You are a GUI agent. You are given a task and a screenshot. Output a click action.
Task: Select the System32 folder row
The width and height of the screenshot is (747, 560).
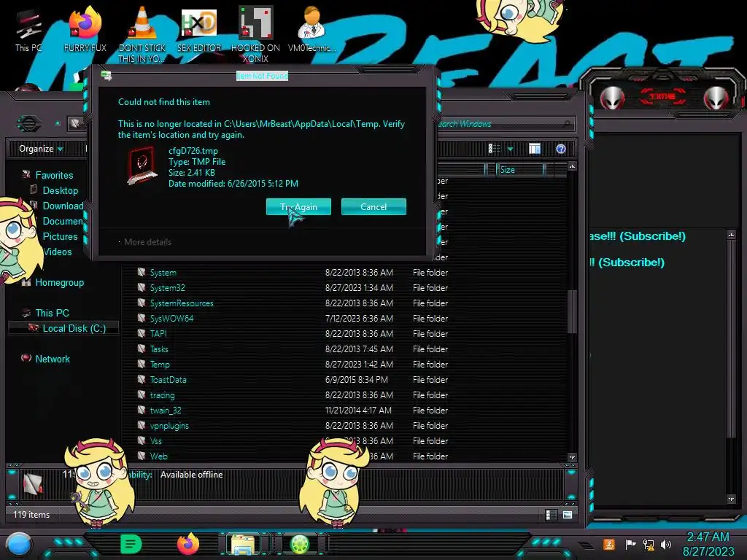(x=293, y=287)
